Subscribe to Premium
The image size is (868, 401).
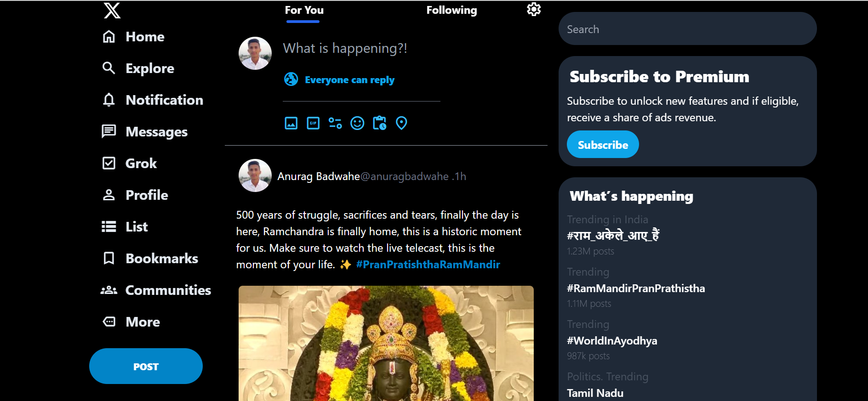pyautogui.click(x=602, y=145)
